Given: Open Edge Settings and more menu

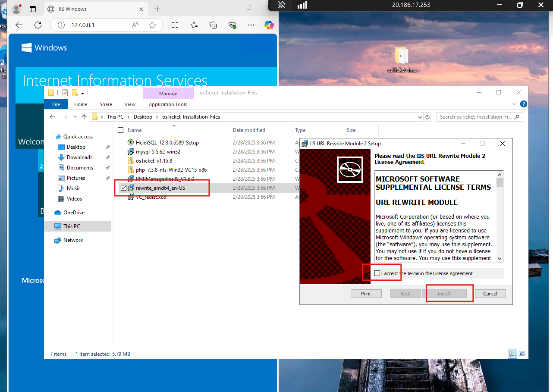Looking at the screenshot, I should [251, 25].
